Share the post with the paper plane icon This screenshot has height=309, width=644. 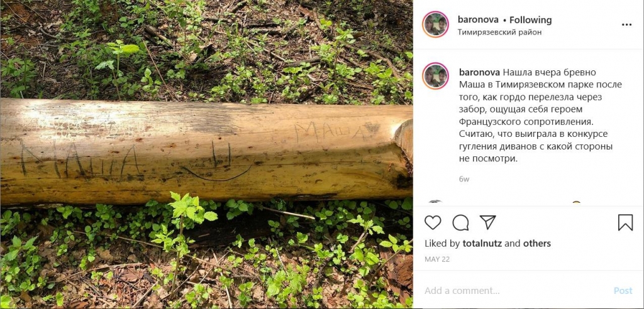pos(487,222)
